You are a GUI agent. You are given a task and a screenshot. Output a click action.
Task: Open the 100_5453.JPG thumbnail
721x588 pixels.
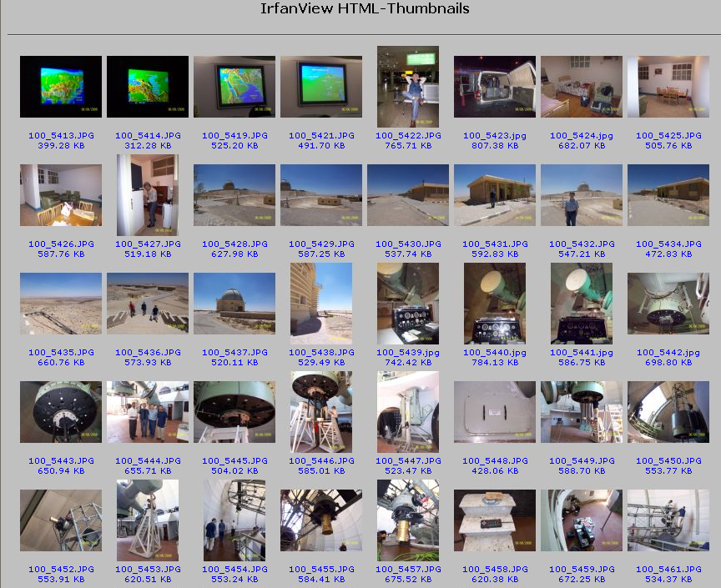[x=148, y=520]
